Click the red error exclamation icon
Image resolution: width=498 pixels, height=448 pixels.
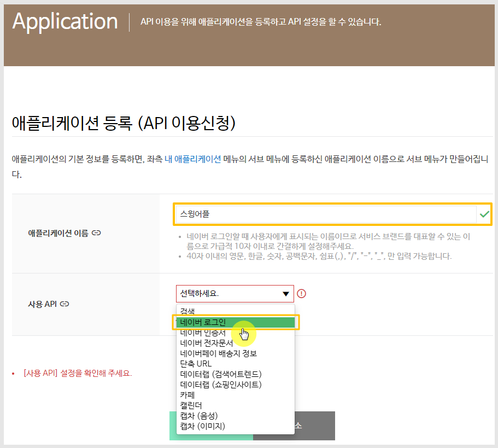tap(301, 294)
